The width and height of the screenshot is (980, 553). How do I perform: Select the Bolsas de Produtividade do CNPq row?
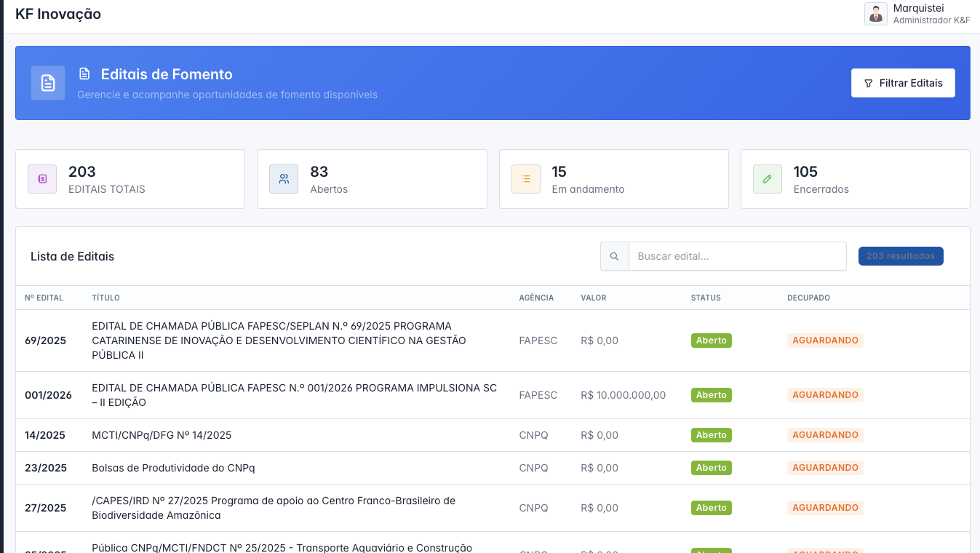[173, 468]
